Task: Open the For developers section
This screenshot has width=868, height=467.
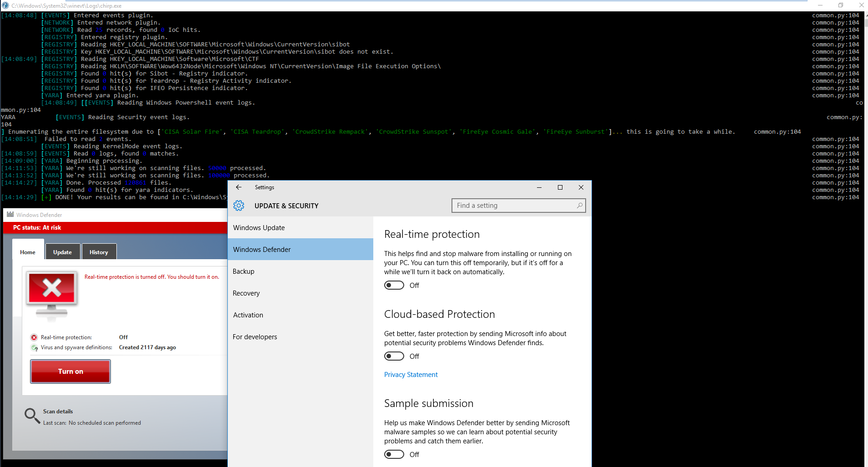Action: pyautogui.click(x=255, y=336)
